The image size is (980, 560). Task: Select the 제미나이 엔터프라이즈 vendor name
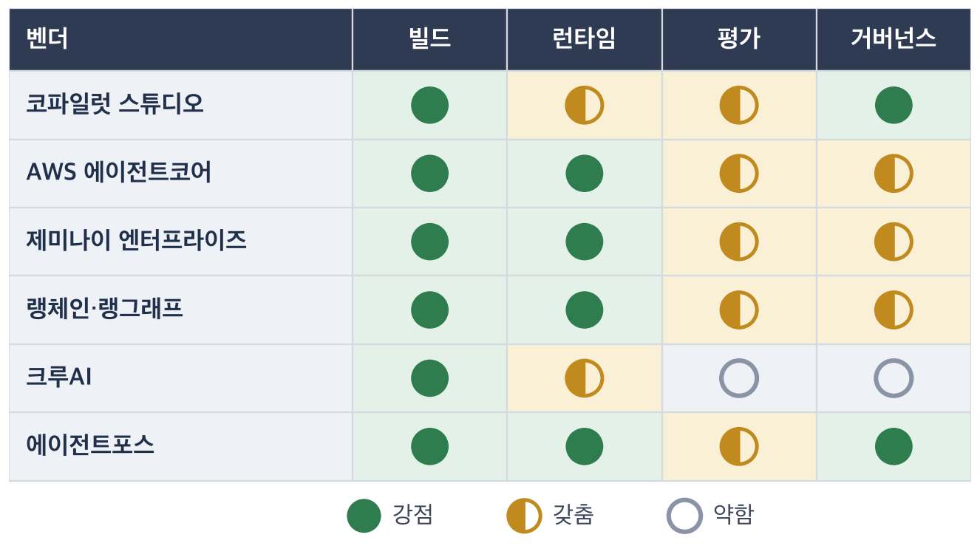[136, 241]
